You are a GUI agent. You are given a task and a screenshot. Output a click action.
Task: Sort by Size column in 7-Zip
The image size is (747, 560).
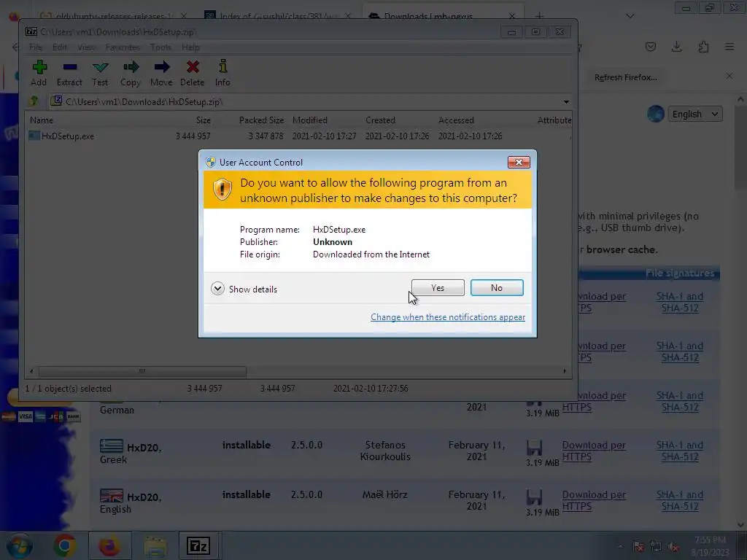pos(204,120)
